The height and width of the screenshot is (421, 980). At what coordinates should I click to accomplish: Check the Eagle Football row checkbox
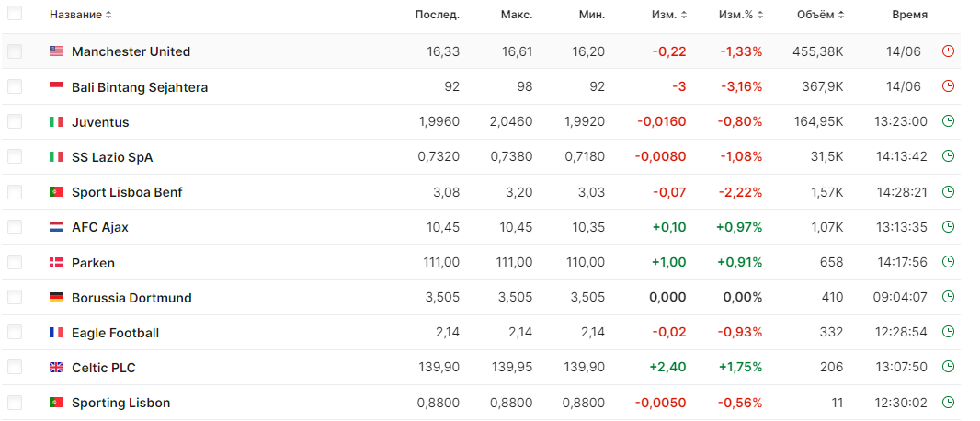(x=15, y=333)
